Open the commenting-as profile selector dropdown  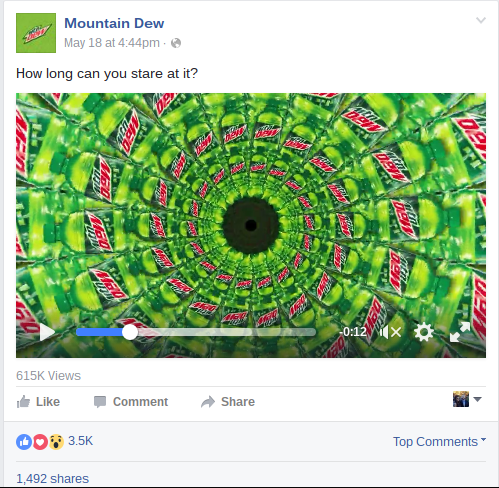[467, 399]
